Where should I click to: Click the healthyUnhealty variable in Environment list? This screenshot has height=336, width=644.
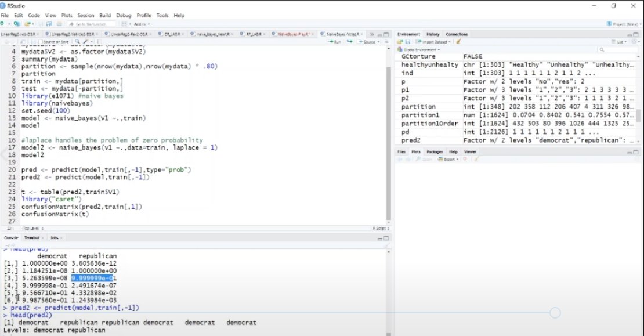point(429,64)
